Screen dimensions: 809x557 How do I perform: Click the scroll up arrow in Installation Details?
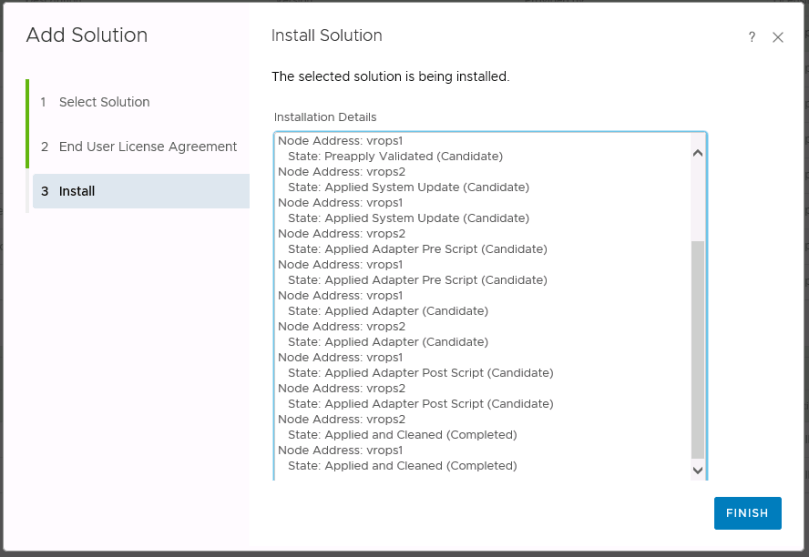(x=697, y=153)
